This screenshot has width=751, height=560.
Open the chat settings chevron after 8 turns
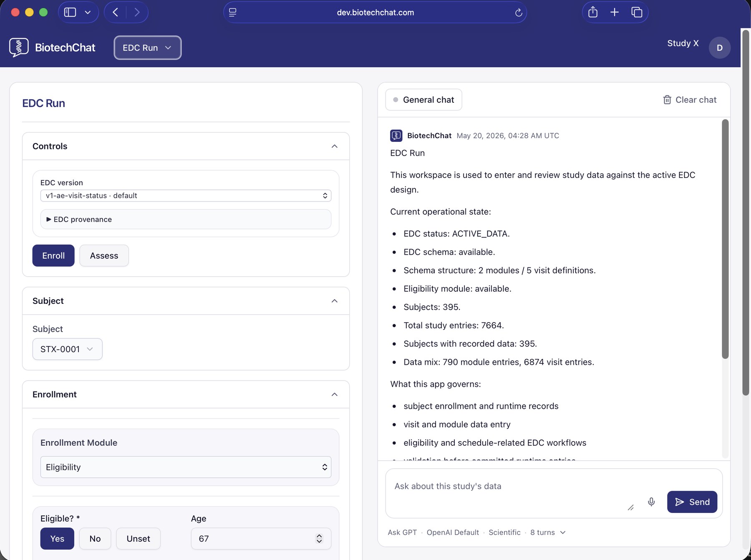coord(563,532)
